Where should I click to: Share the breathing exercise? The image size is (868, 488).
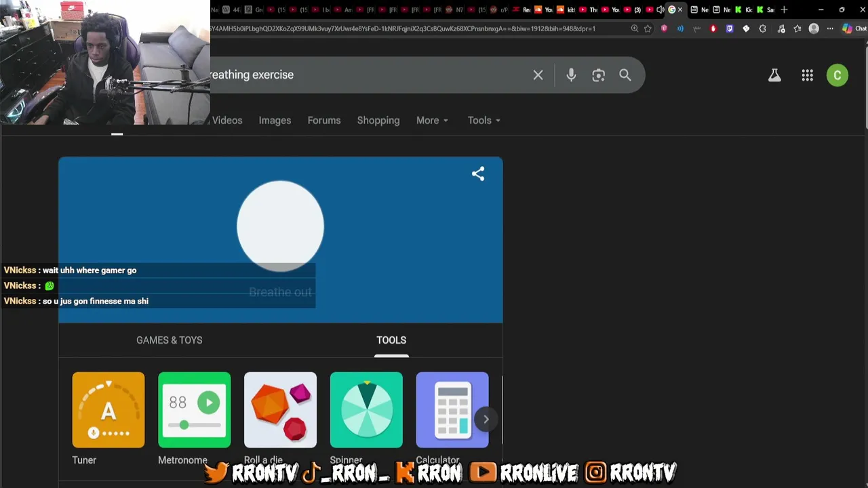pos(478,174)
